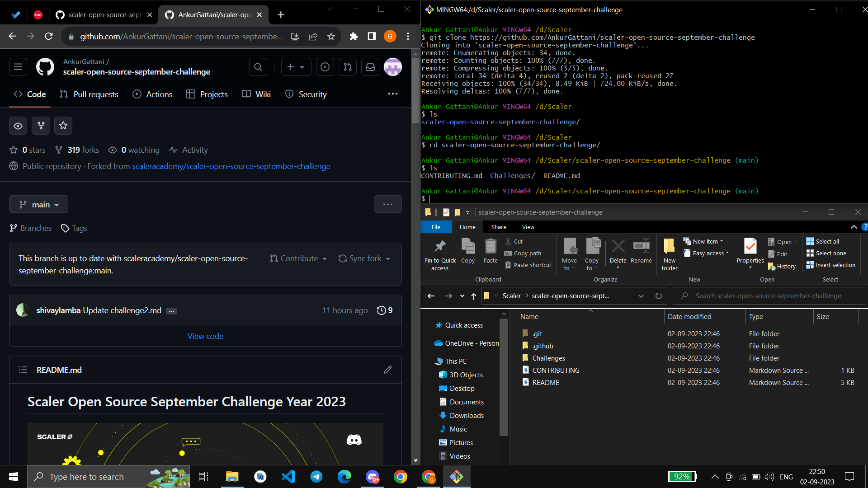Image resolution: width=868 pixels, height=488 pixels.
Task: Open the main branch dropdown
Action: 38,204
